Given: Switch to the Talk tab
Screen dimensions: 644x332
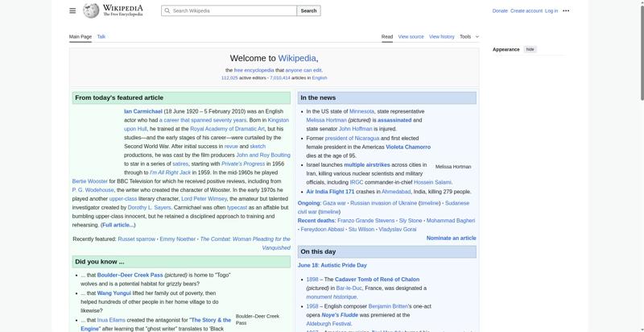Looking at the screenshot, I should tap(101, 36).
